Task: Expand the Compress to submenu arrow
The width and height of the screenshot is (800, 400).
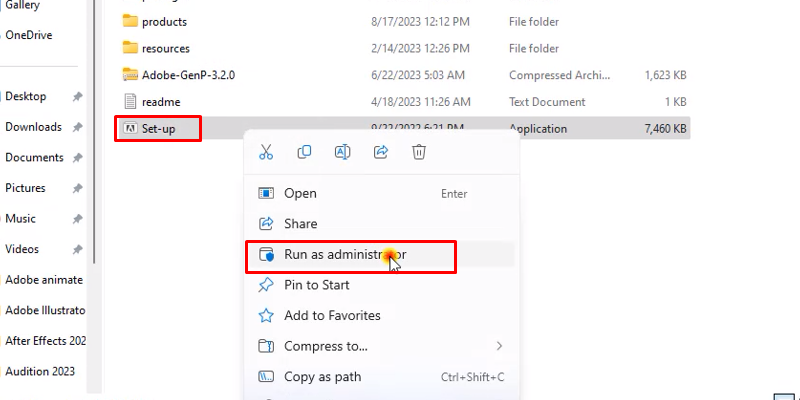Action: pyautogui.click(x=499, y=346)
